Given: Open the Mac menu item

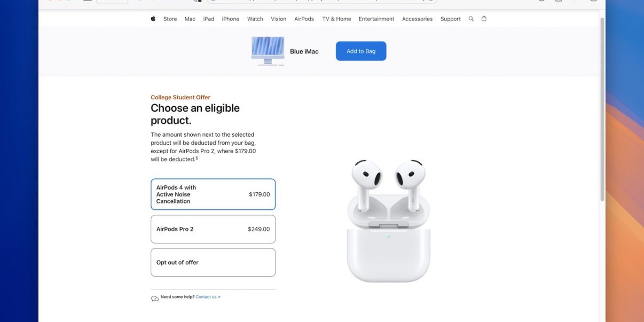Looking at the screenshot, I should 190,19.
